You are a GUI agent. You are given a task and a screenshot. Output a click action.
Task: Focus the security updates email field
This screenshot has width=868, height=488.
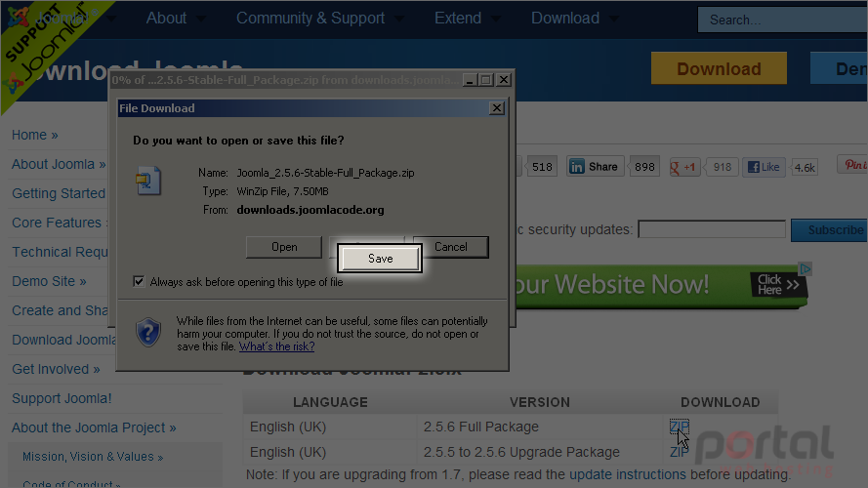tap(712, 229)
